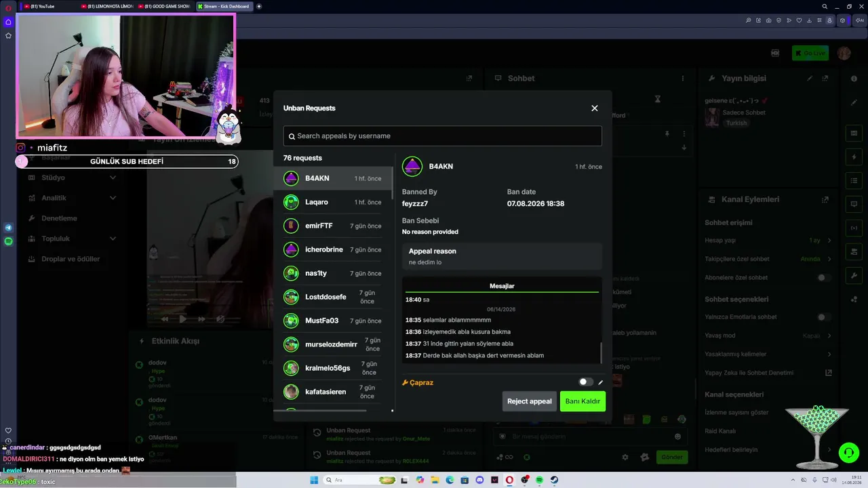
Task: Click the list icon in right sidebar
Action: [854, 180]
